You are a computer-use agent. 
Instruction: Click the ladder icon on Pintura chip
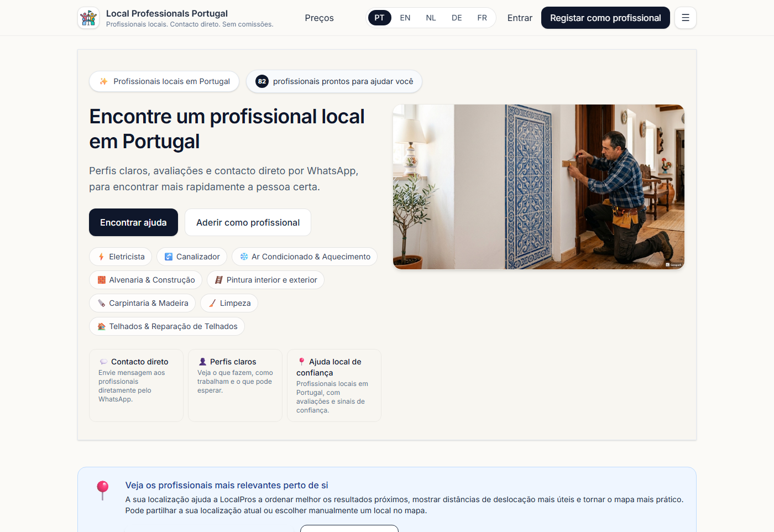click(x=219, y=280)
